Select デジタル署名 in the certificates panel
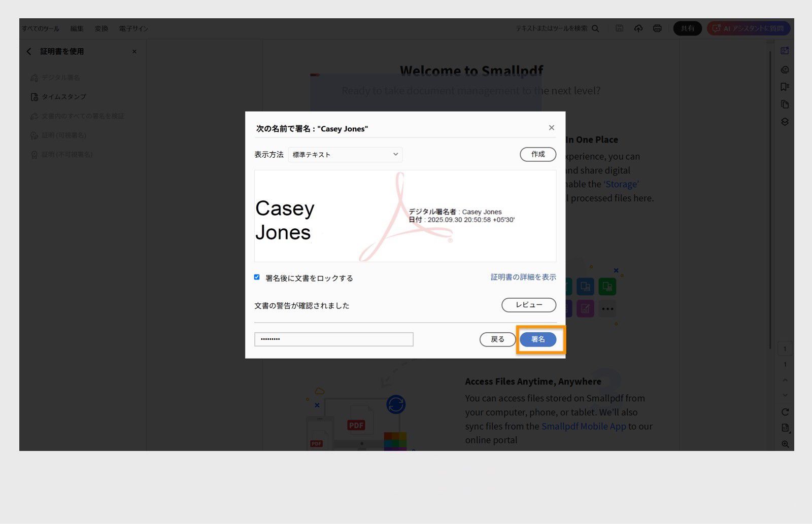 55,78
